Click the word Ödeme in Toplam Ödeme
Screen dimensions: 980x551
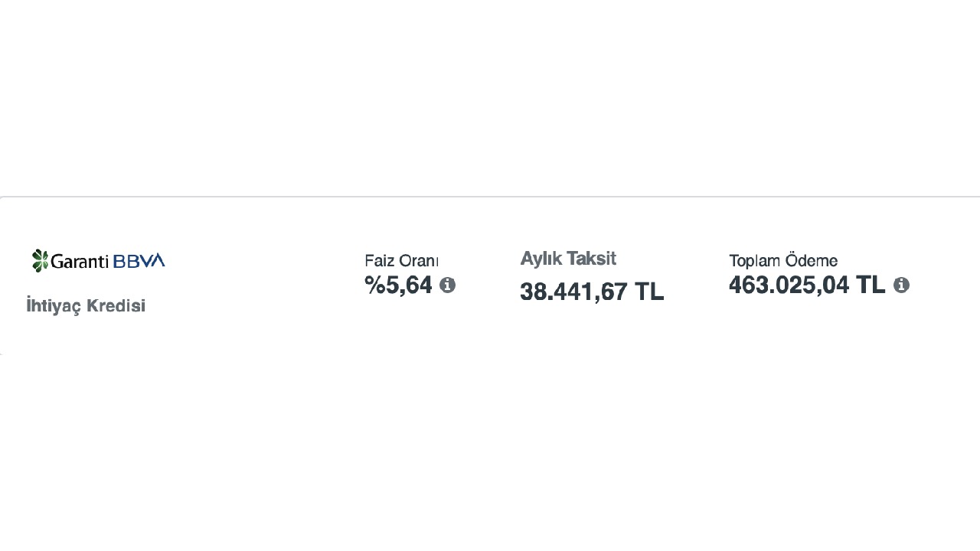click(812, 261)
